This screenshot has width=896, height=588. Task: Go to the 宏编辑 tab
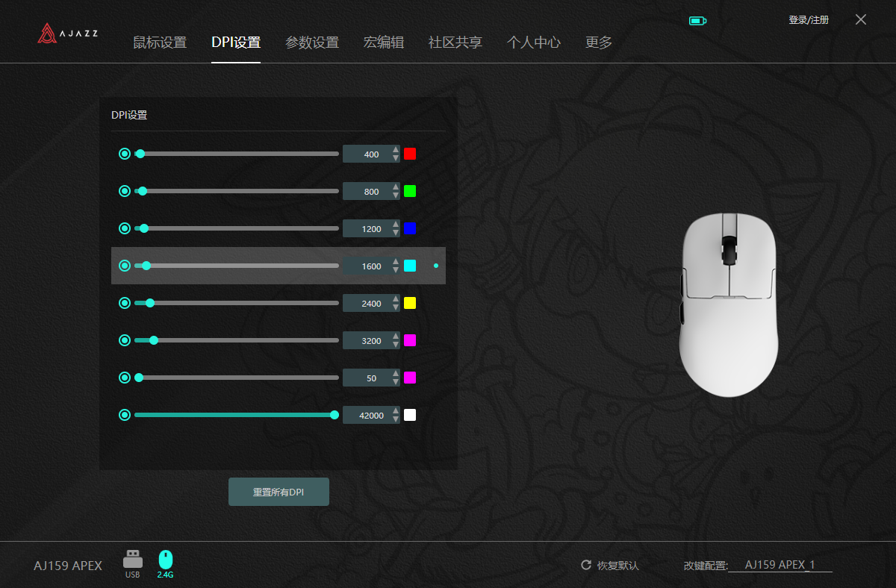pyautogui.click(x=384, y=43)
